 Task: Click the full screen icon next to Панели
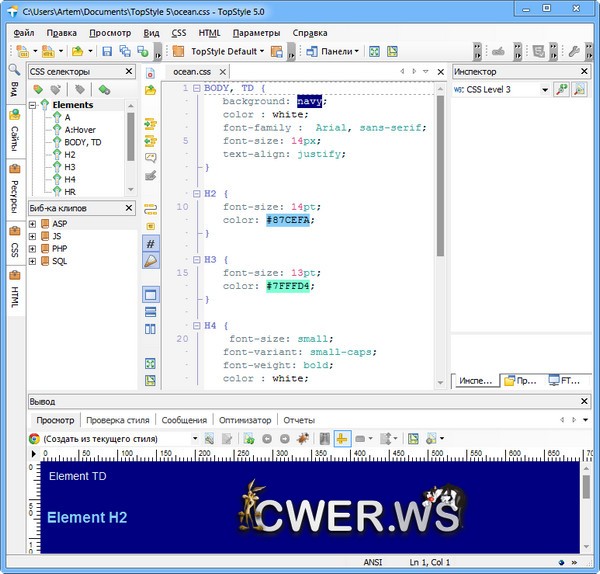coord(374,51)
